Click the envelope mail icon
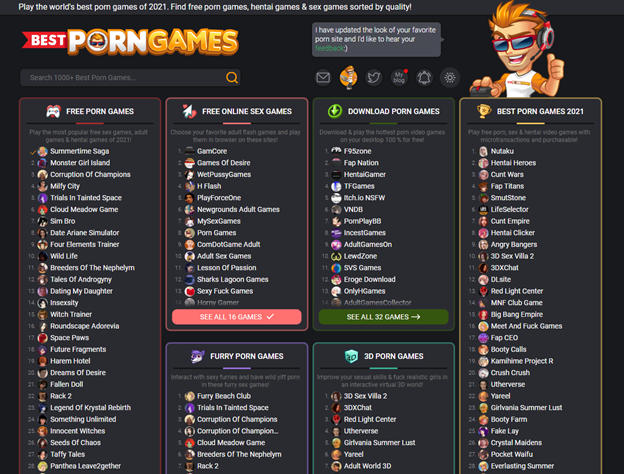This screenshot has width=624, height=474. (x=323, y=77)
